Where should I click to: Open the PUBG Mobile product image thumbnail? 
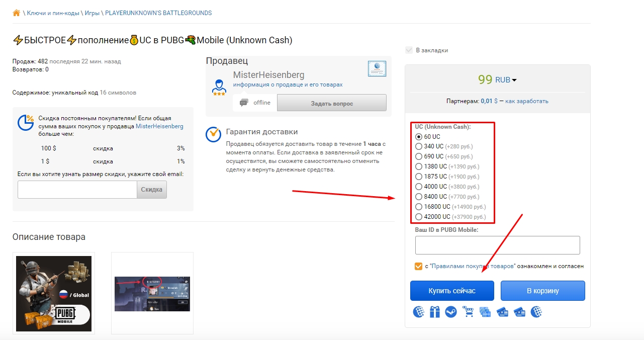point(54,294)
